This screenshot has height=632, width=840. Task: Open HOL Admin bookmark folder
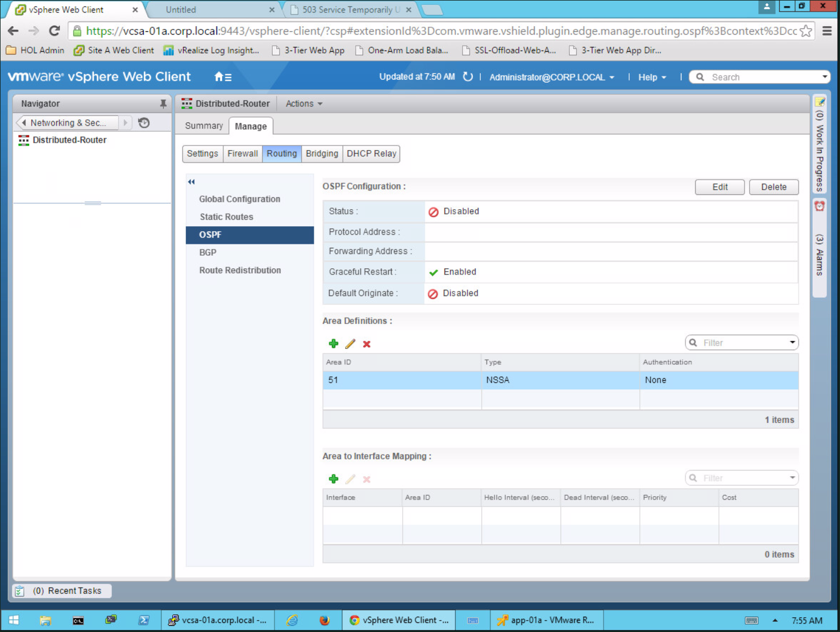point(35,50)
